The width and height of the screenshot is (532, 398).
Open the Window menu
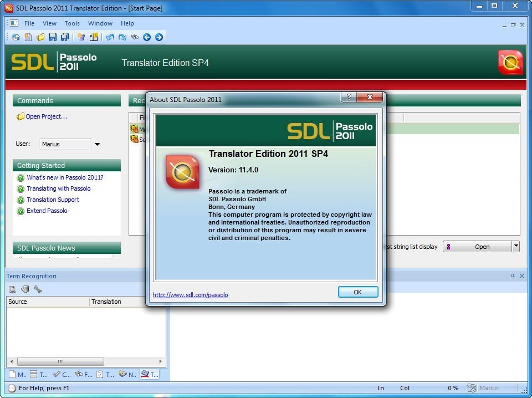tap(100, 23)
